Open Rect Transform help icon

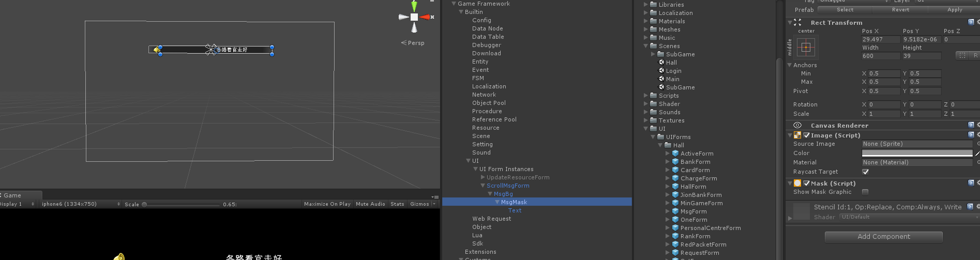tap(971, 22)
